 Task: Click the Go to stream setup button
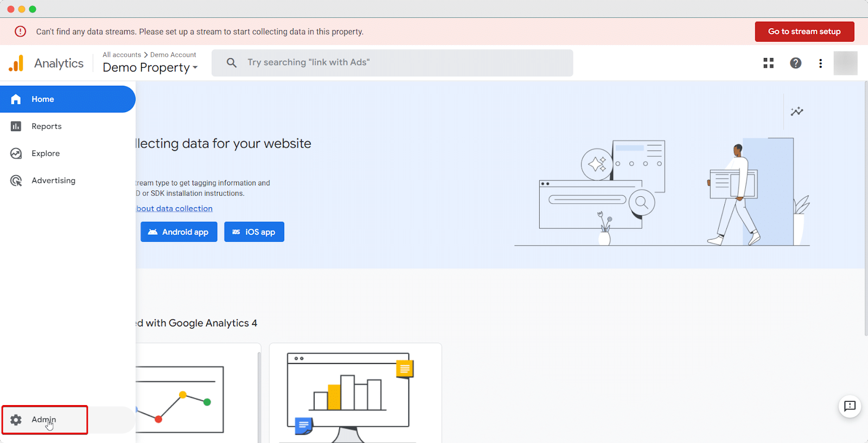[x=805, y=31]
